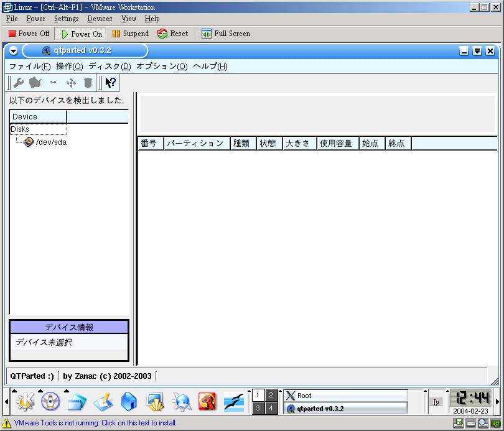The width and height of the screenshot is (504, 431).
Task: Click the keyboard layout flag tray icon
Action: click(436, 402)
